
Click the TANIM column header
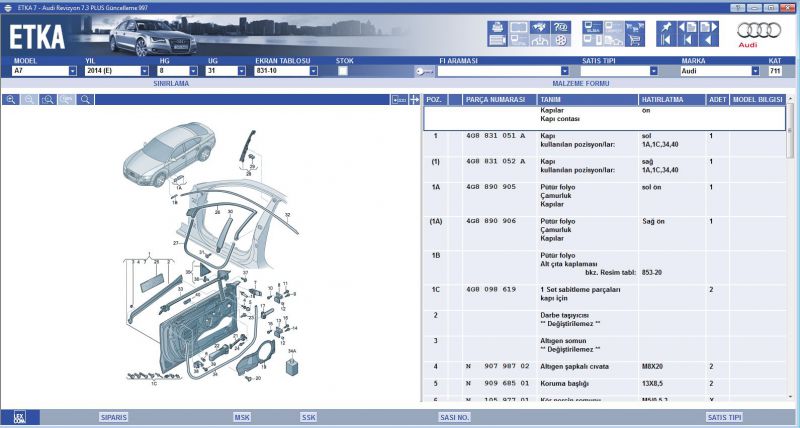588,99
